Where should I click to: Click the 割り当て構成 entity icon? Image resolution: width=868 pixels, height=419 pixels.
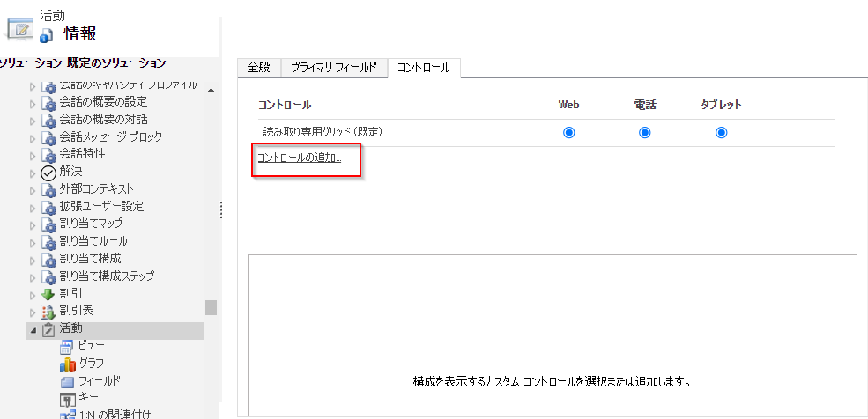coord(49,260)
